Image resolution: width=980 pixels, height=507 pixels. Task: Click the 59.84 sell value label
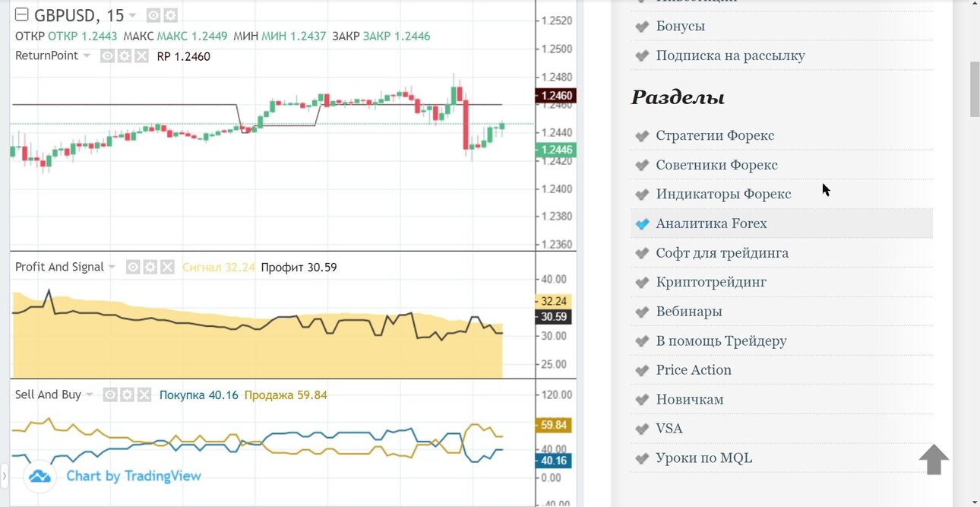[x=555, y=426]
